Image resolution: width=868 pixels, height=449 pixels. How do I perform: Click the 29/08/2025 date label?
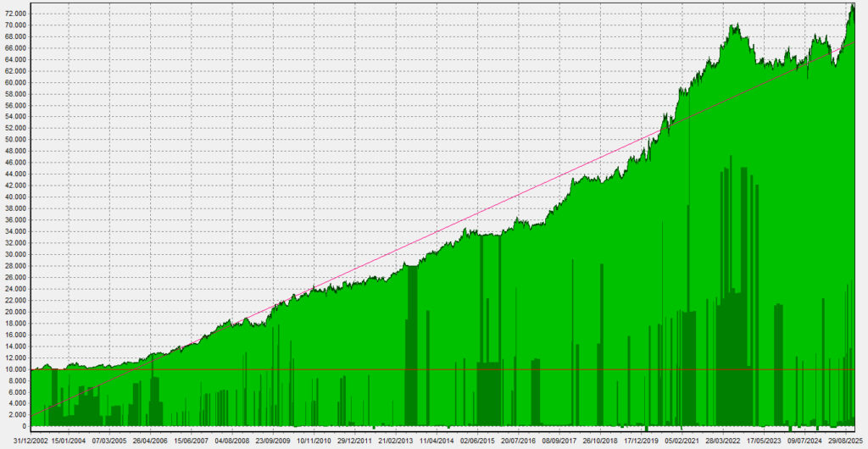pos(847,441)
